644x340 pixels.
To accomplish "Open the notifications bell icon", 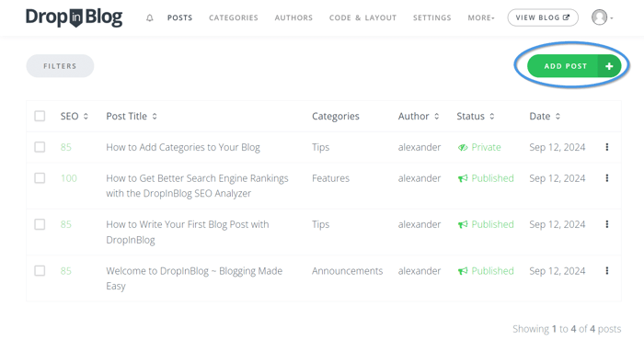I will tap(149, 18).
